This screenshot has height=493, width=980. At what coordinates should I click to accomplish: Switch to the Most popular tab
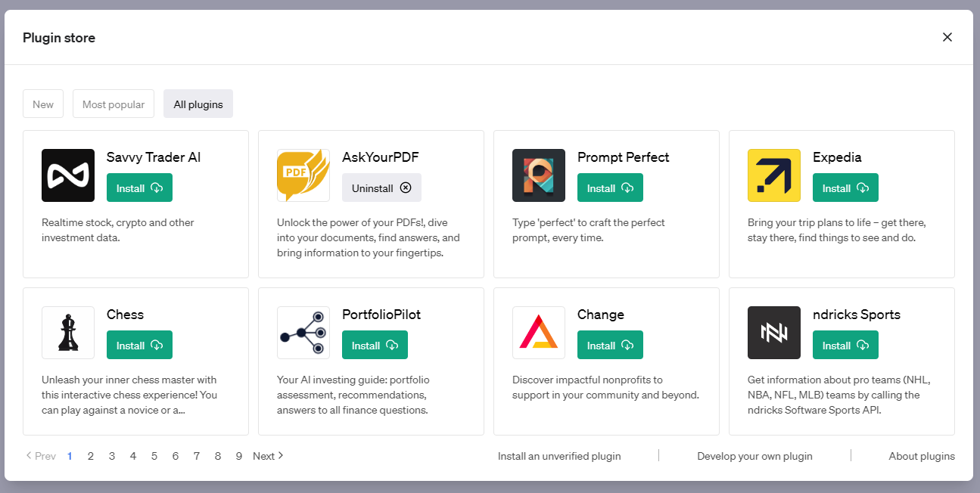click(x=114, y=104)
